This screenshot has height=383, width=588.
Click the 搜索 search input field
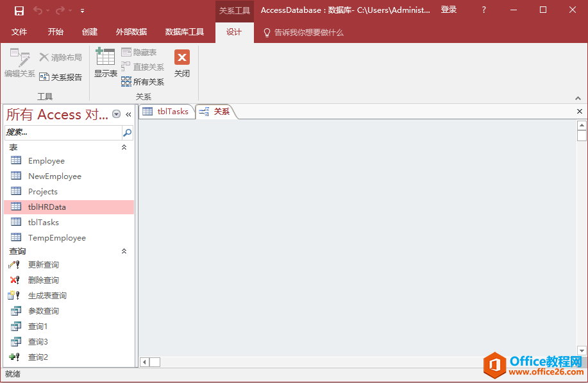point(62,133)
